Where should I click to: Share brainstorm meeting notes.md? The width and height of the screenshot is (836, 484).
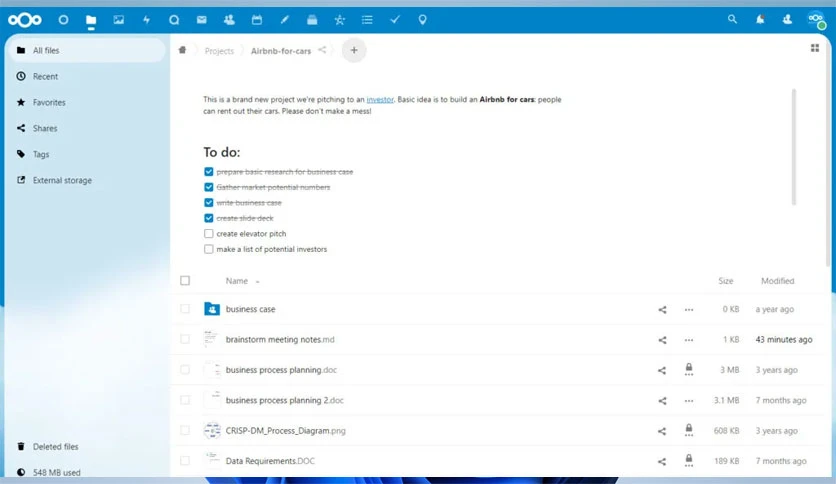[662, 340]
